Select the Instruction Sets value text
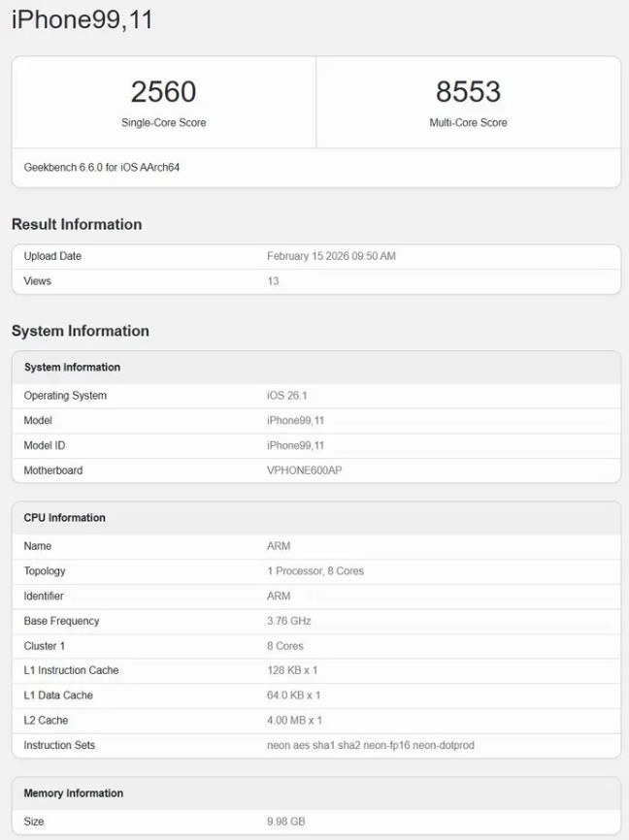This screenshot has width=629, height=840. point(371,745)
